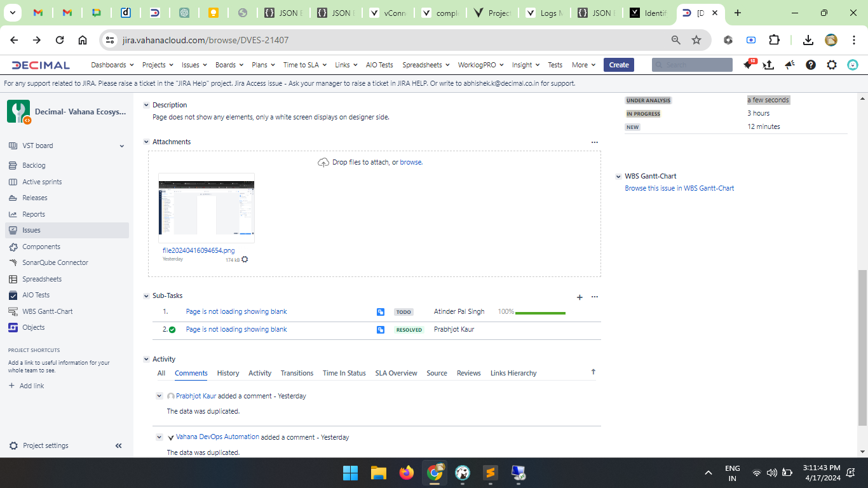Open File Explorer from the Windows taskbar
Screen dimensions: 868x488
click(379, 473)
